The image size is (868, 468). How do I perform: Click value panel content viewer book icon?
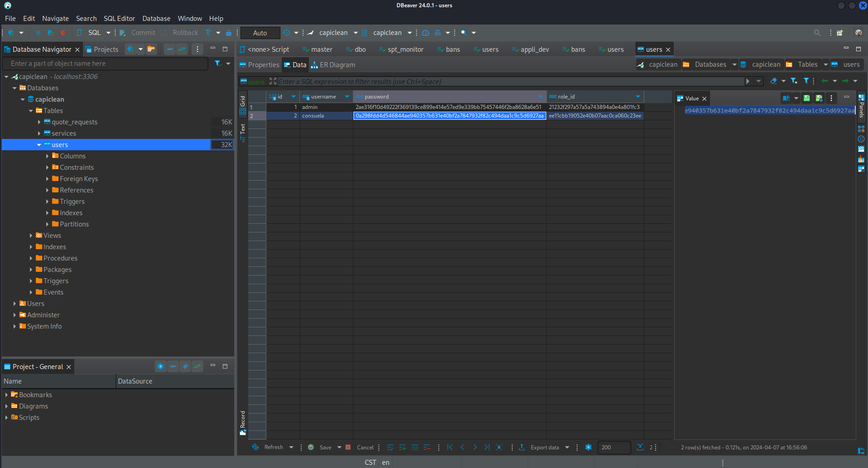[x=786, y=98]
